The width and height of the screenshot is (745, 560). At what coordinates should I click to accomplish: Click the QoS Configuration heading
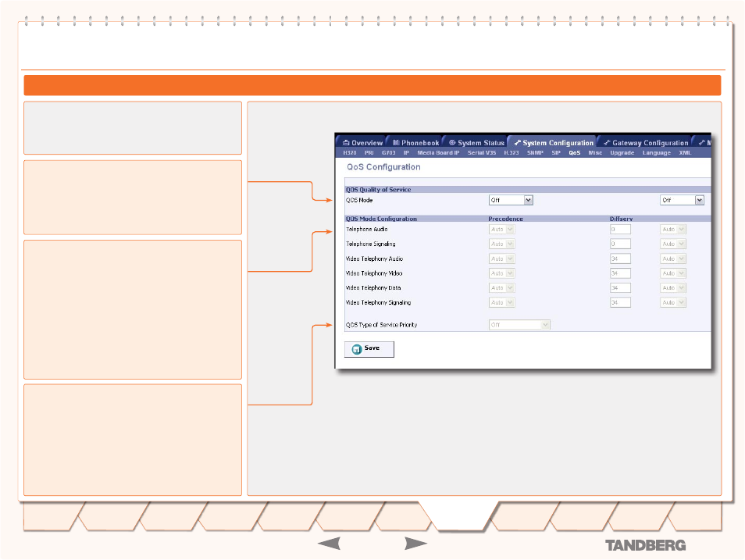click(x=383, y=167)
